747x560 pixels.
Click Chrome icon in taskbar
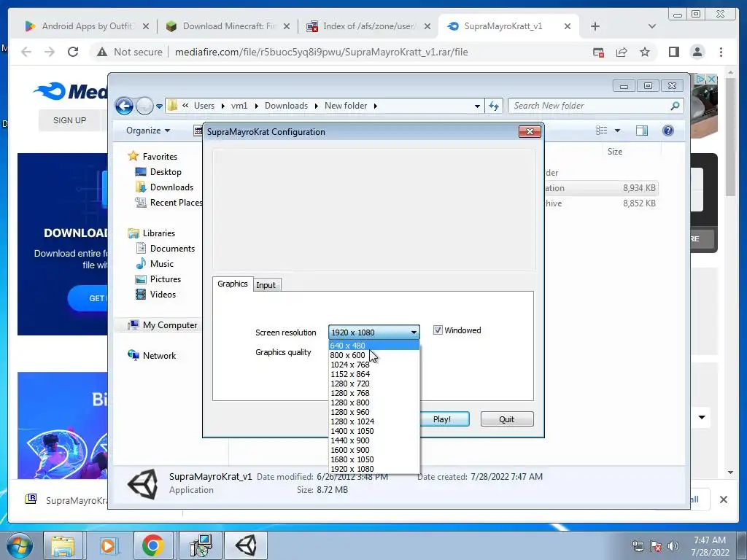coord(152,545)
